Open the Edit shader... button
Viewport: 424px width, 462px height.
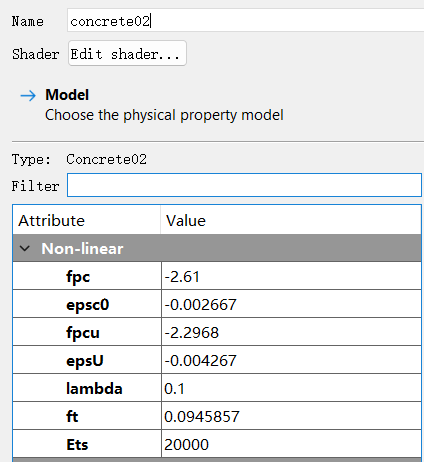tap(127, 53)
